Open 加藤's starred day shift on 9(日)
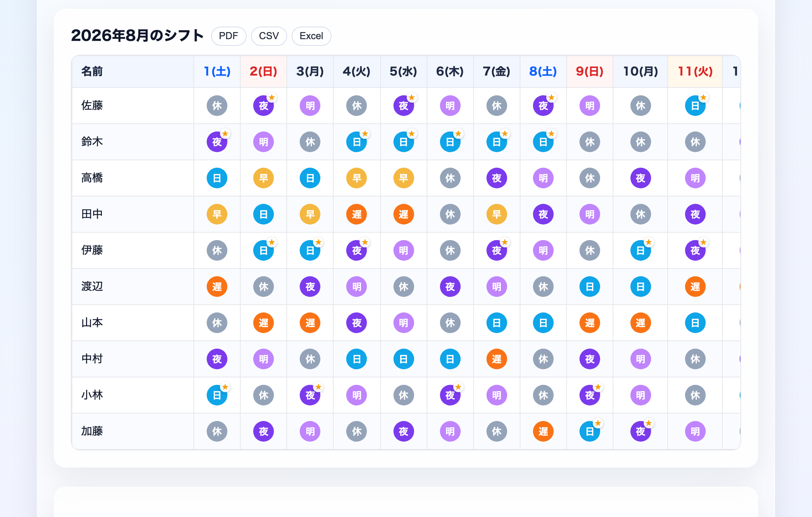812x517 pixels. (589, 431)
